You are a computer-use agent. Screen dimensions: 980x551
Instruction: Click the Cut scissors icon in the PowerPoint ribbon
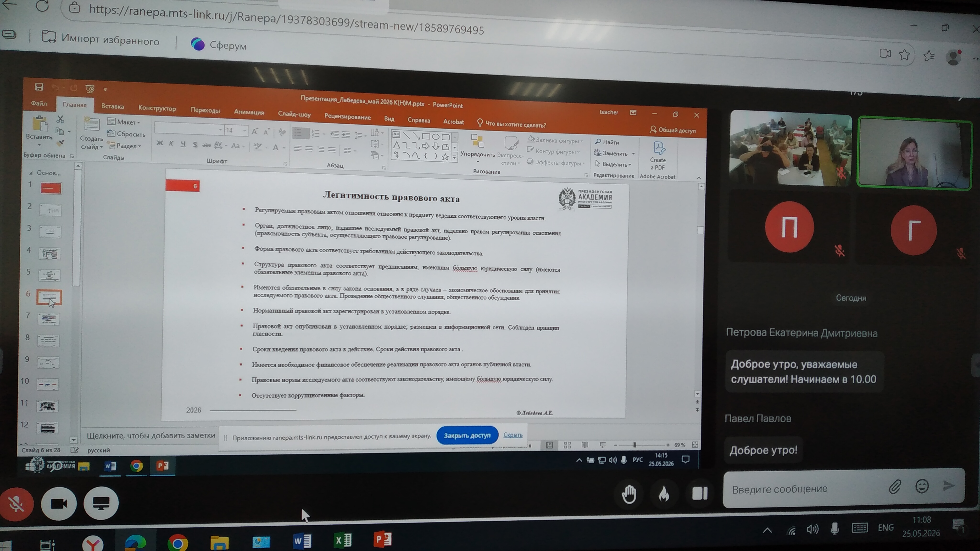(60, 119)
